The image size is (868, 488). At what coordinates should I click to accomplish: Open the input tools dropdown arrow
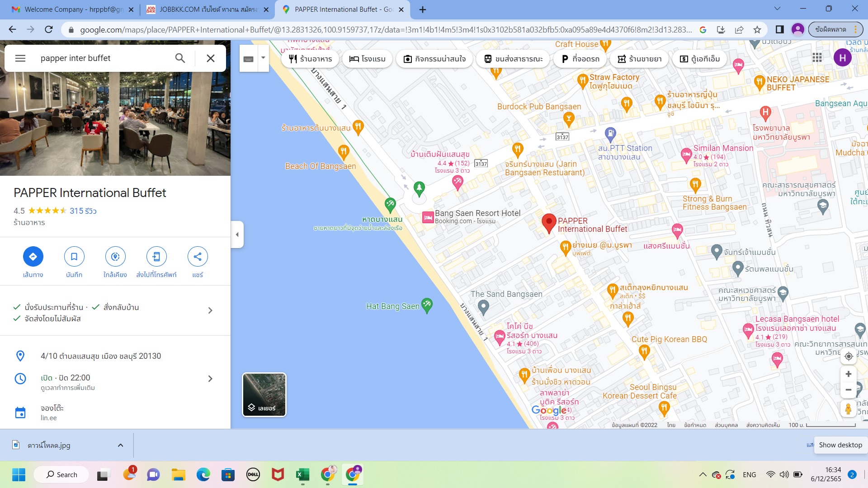point(263,58)
